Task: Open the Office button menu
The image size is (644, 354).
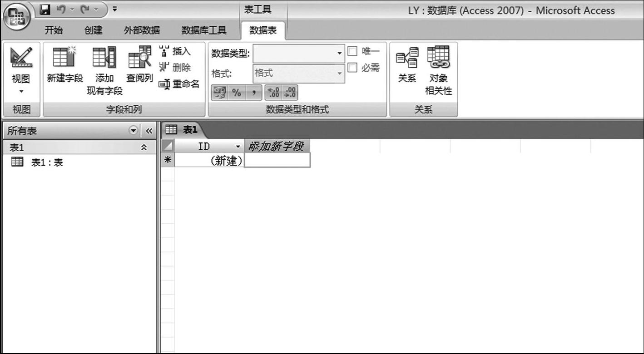Action: [16, 17]
